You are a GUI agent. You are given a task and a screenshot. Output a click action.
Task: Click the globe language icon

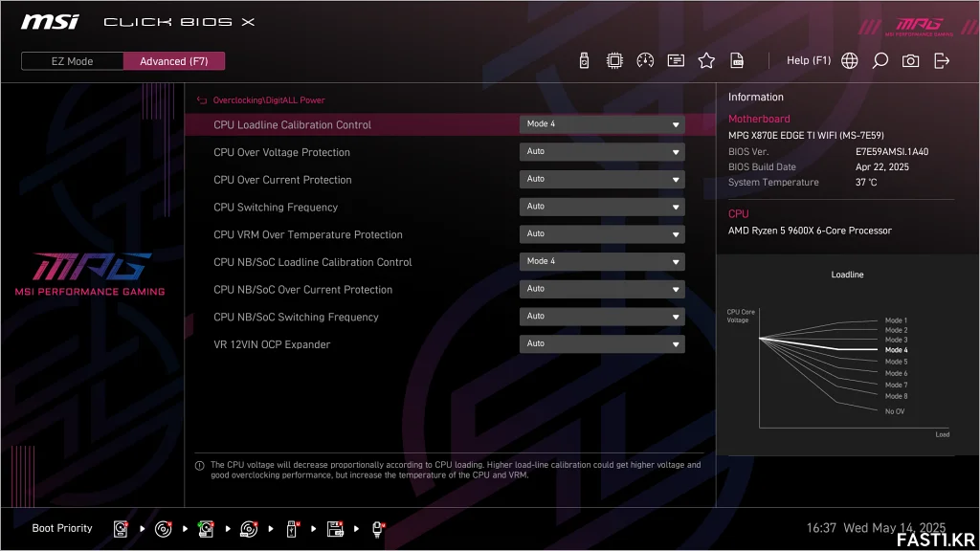tap(850, 60)
